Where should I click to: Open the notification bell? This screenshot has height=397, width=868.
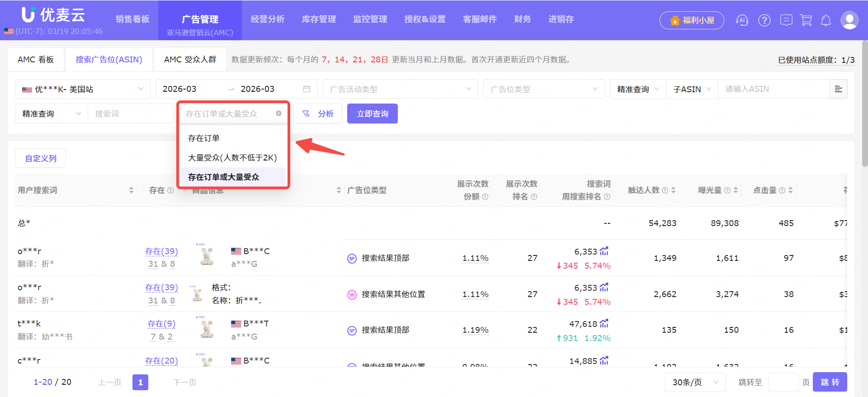tap(826, 20)
